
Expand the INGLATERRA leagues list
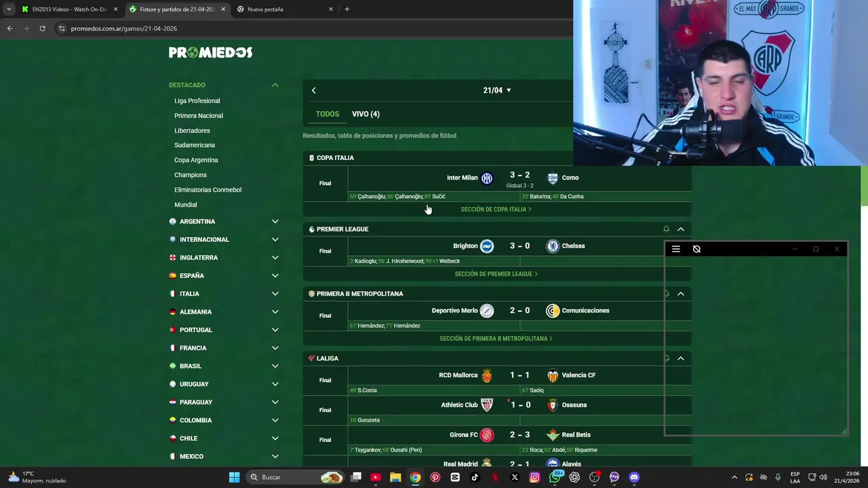pos(275,258)
